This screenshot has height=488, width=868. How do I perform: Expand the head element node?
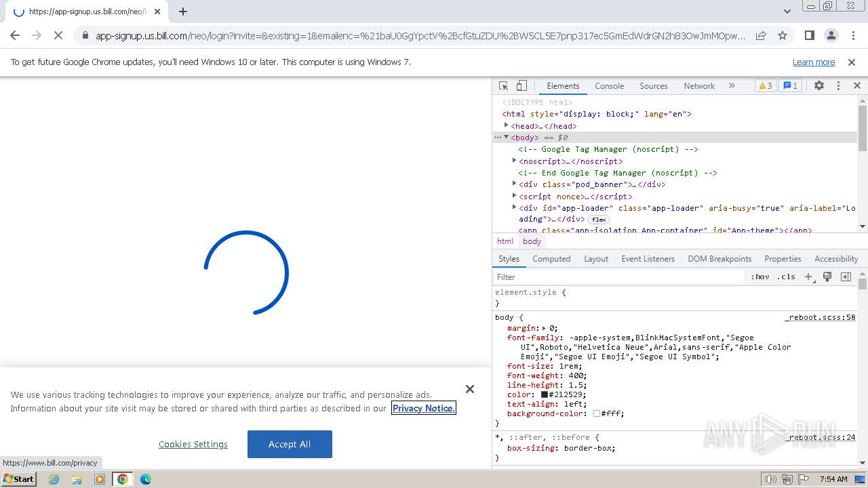tap(506, 125)
